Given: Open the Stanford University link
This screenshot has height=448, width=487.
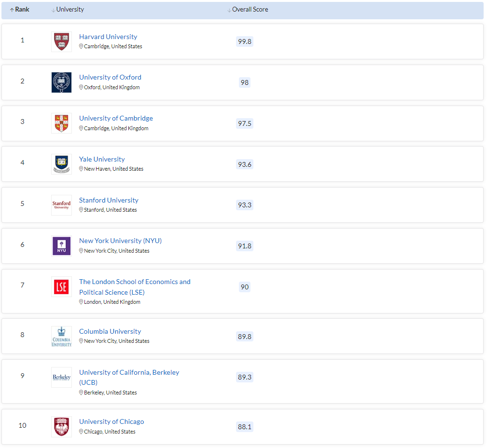Looking at the screenshot, I should pos(109,200).
